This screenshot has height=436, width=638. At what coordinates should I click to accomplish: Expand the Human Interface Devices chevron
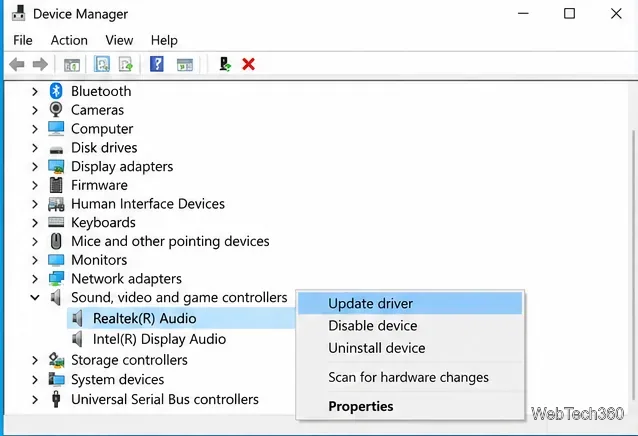35,204
